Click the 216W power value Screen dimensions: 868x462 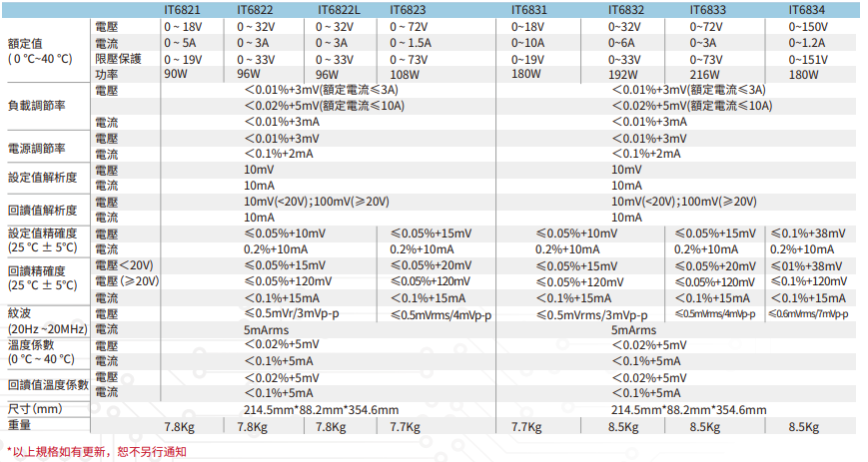(705, 75)
